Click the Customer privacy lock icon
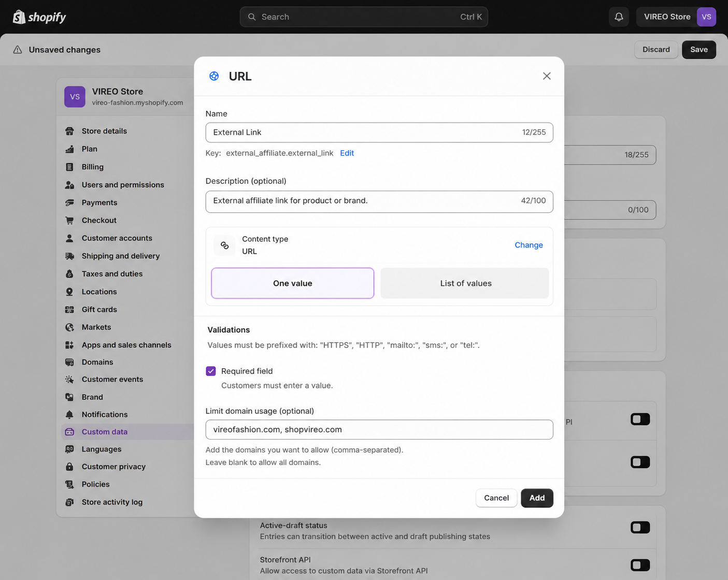728x580 pixels. pos(69,467)
